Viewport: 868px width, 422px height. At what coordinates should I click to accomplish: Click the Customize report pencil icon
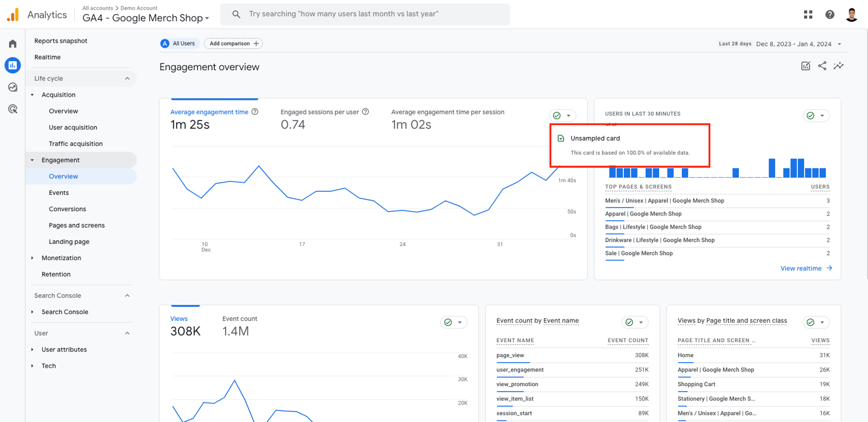point(806,66)
